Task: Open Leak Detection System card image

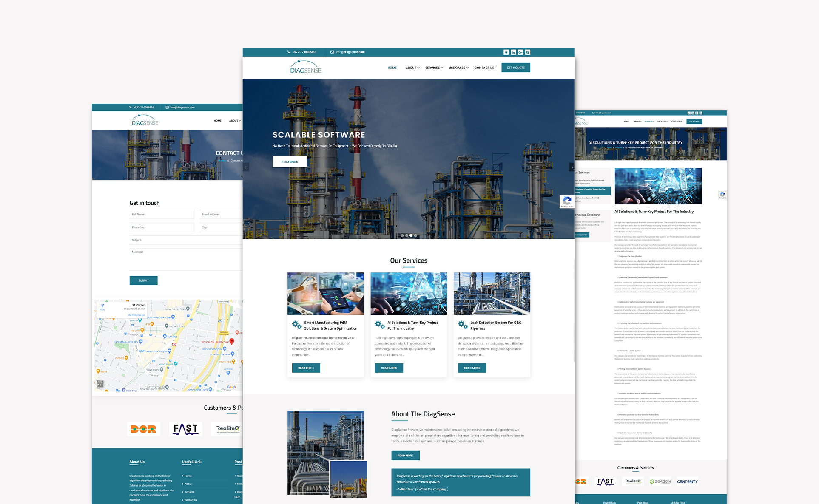Action: (x=492, y=294)
